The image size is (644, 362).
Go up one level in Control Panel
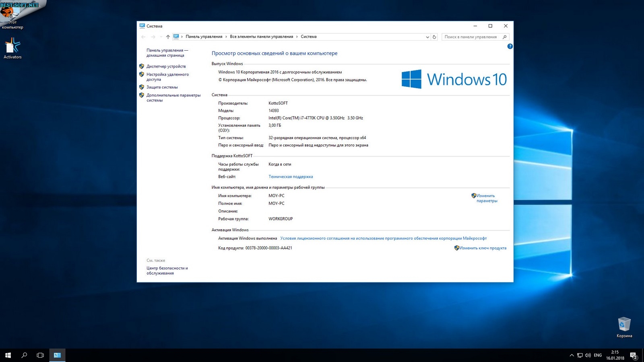click(x=168, y=37)
